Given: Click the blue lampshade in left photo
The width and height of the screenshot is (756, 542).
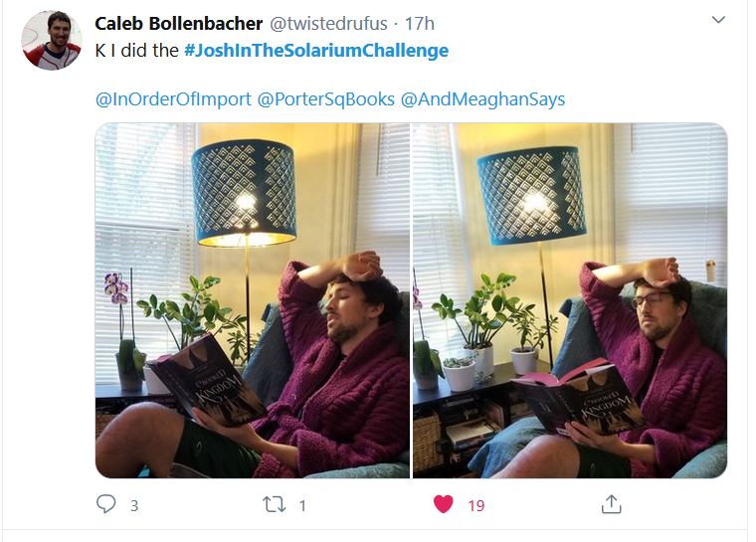Looking at the screenshot, I should click(244, 194).
